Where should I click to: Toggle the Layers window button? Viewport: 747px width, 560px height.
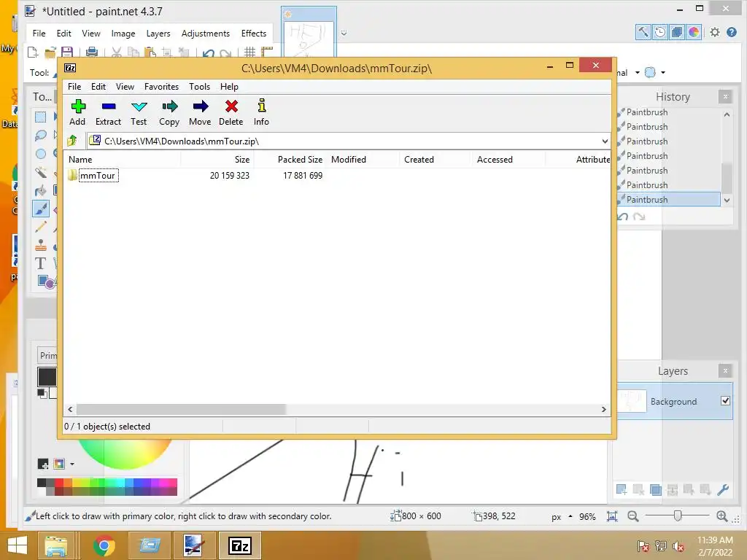click(x=676, y=32)
